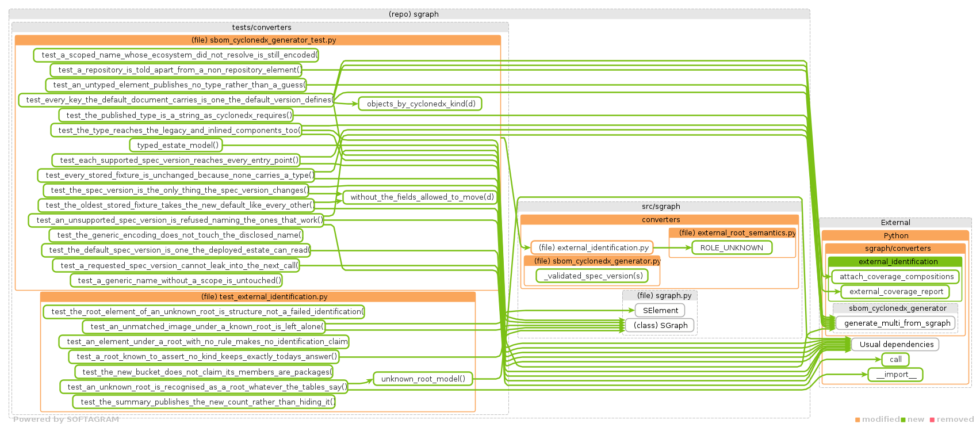
Task: Select the __import__ node
Action: pyautogui.click(x=895, y=374)
